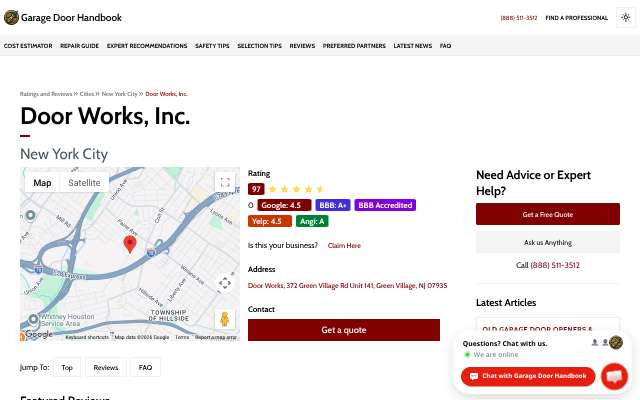Click the BBB: A+ badge
This screenshot has width=640, height=400.
[333, 205]
